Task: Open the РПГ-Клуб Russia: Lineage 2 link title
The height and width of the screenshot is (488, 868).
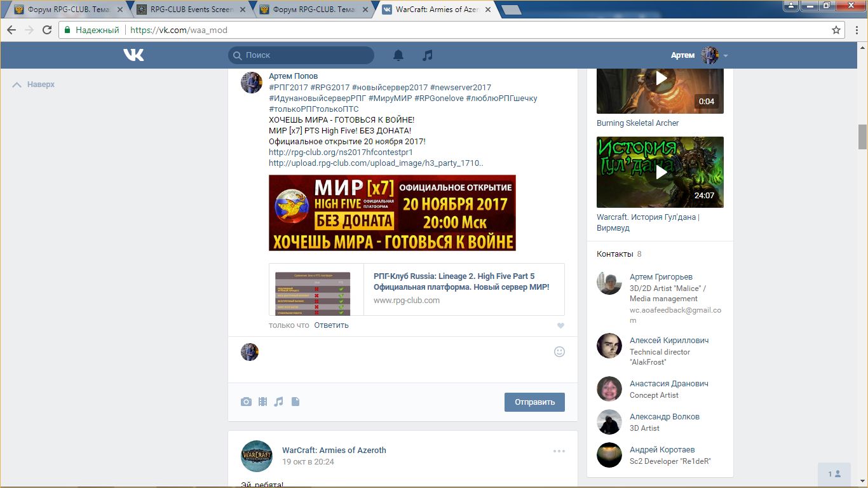Action: pos(461,281)
